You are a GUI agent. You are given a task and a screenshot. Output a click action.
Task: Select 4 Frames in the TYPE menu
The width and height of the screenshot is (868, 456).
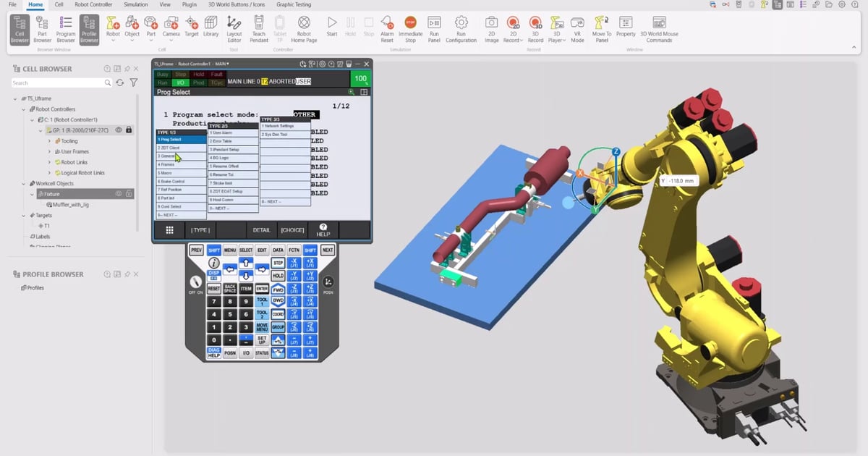182,164
